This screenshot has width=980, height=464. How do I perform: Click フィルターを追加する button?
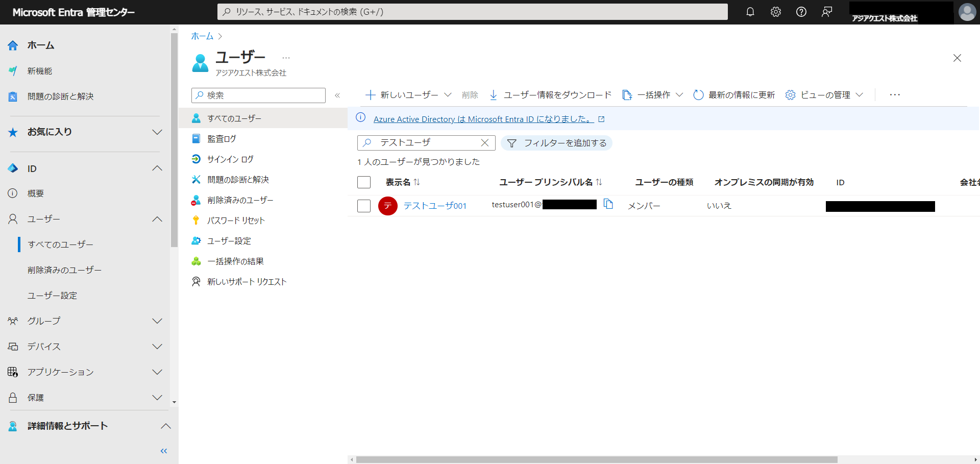tap(556, 143)
